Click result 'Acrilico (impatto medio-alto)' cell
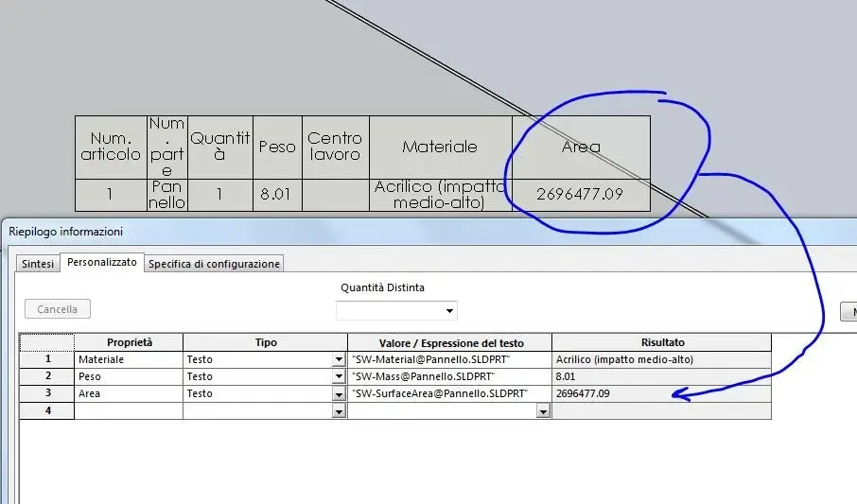Viewport: 857px width, 504px height. point(662,359)
